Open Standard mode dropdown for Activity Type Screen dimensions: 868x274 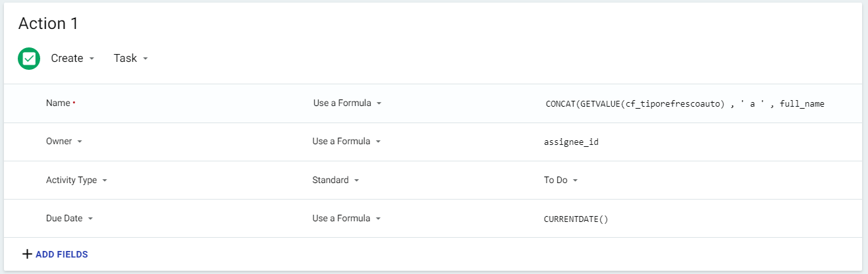[336, 180]
